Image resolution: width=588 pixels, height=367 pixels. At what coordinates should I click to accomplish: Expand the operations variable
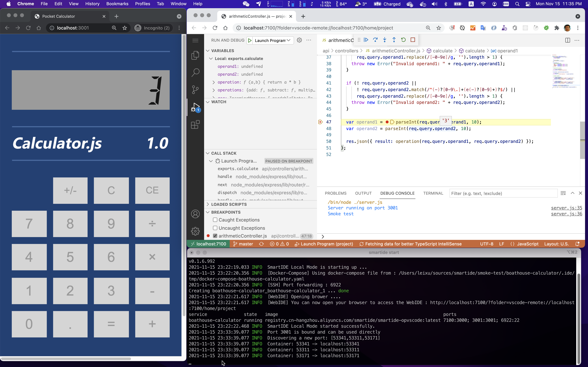(x=214, y=90)
